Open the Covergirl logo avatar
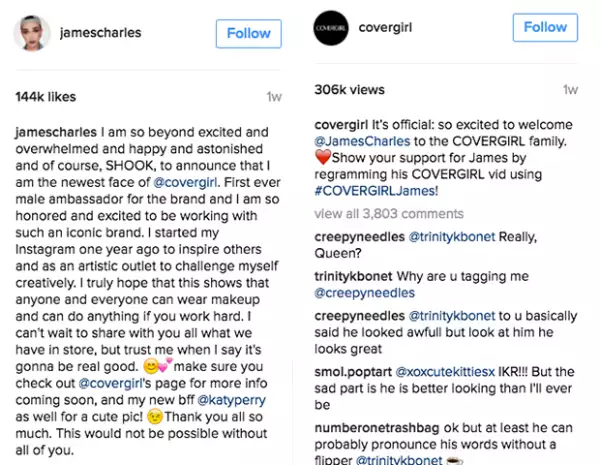The width and height of the screenshot is (600, 465). click(x=331, y=28)
